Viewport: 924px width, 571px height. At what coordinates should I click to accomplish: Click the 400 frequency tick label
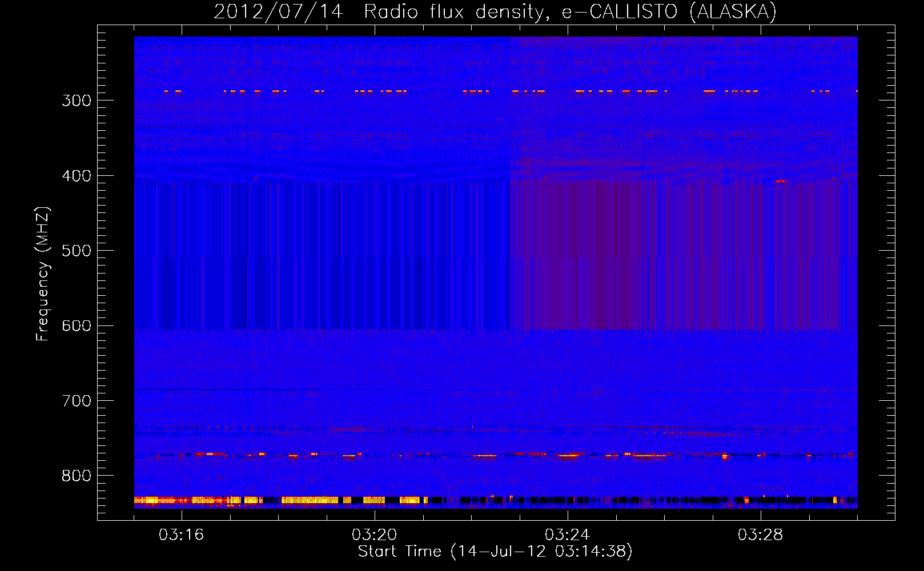[77, 176]
